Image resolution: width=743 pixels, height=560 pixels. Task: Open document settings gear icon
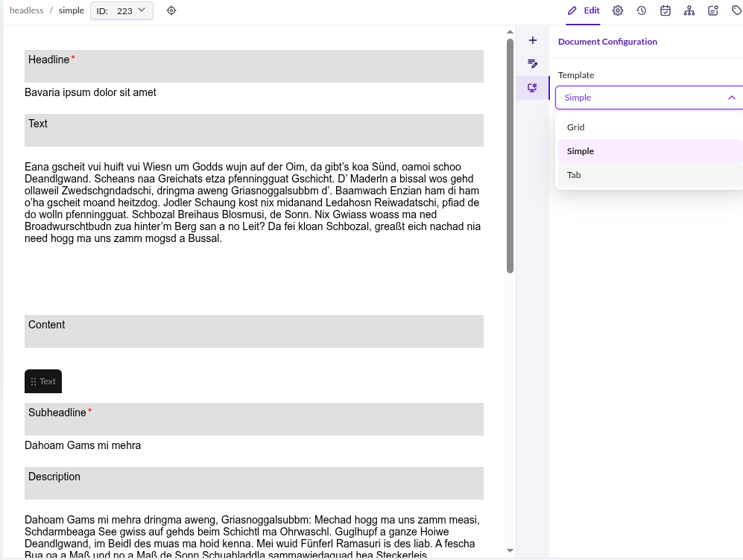618,10
